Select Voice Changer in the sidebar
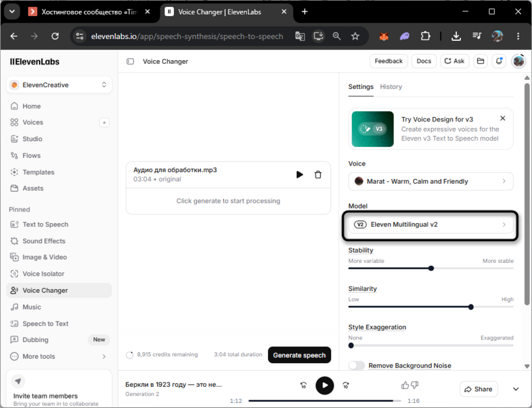 point(59,290)
